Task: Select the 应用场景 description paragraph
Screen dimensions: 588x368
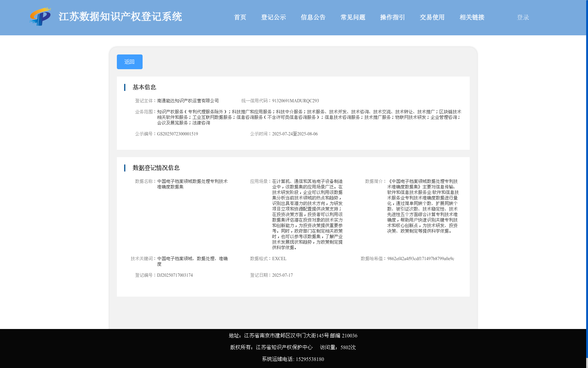Action: 308,215
